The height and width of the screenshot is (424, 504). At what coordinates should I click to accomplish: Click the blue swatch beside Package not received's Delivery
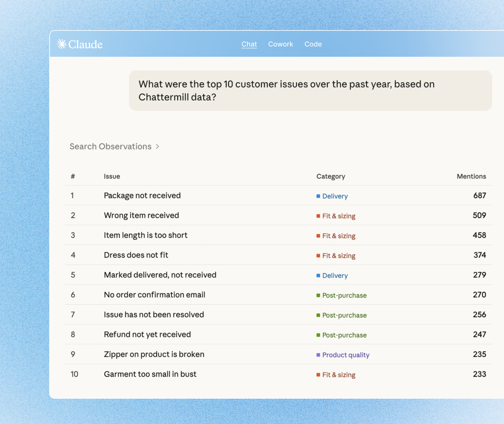318,196
